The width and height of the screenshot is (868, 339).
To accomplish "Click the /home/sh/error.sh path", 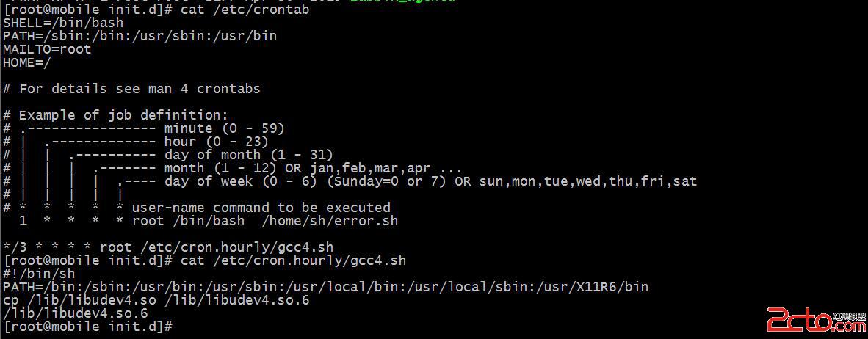I will click(330, 222).
